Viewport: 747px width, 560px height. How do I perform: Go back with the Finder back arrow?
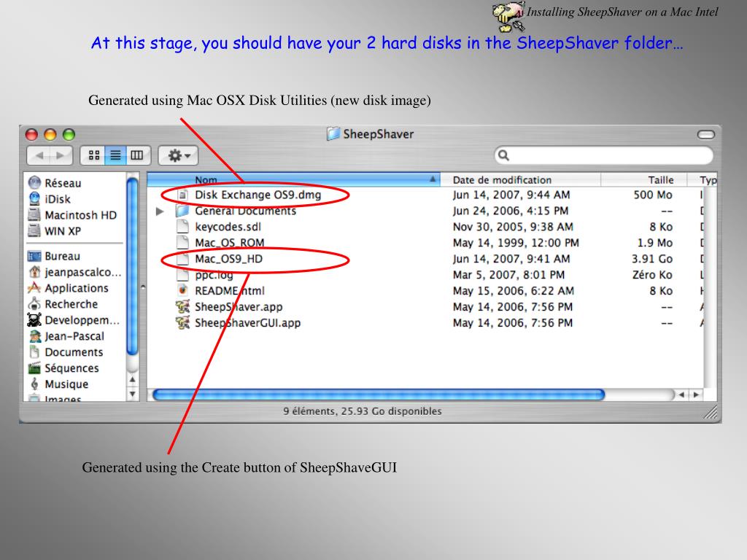39,155
